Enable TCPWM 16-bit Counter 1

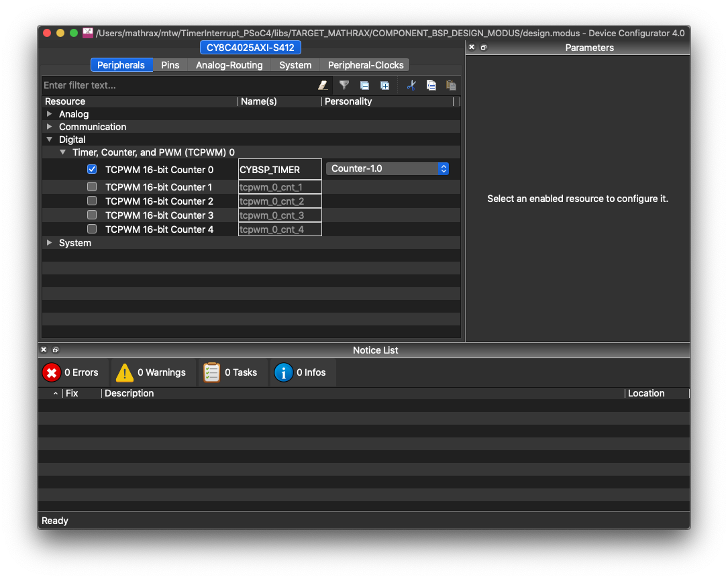point(91,187)
